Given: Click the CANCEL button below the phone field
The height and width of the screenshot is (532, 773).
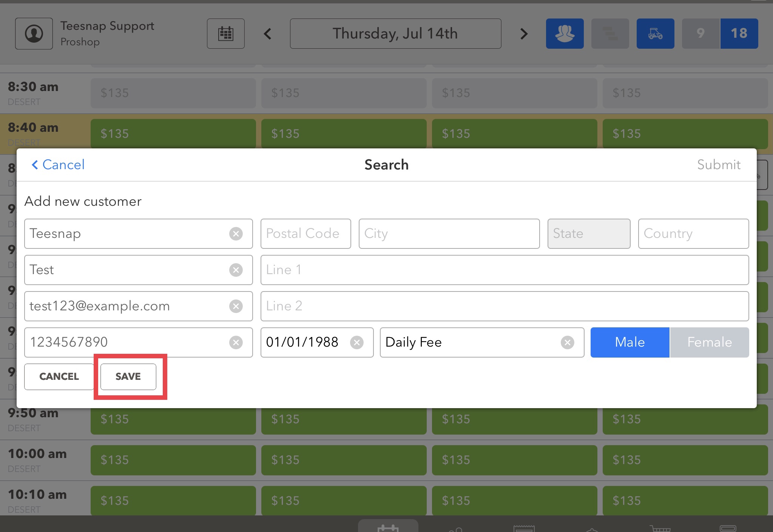Looking at the screenshot, I should (59, 376).
